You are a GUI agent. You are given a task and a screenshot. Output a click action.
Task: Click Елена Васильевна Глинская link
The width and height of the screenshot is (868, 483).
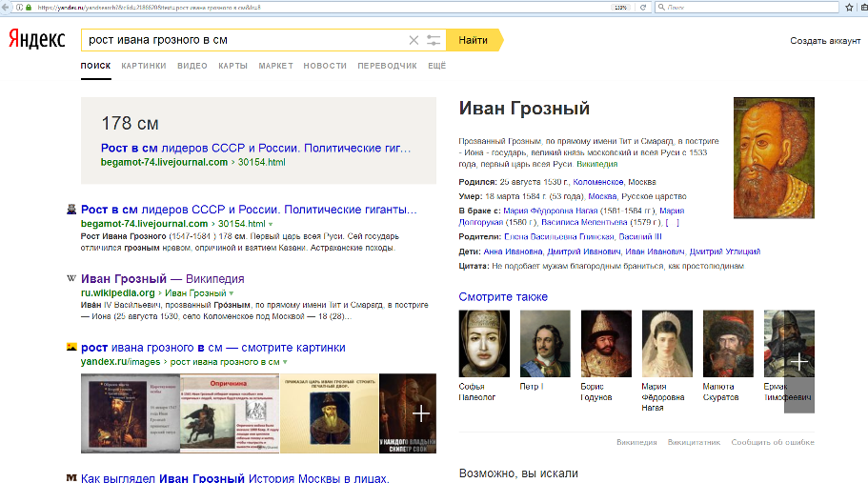coord(559,236)
